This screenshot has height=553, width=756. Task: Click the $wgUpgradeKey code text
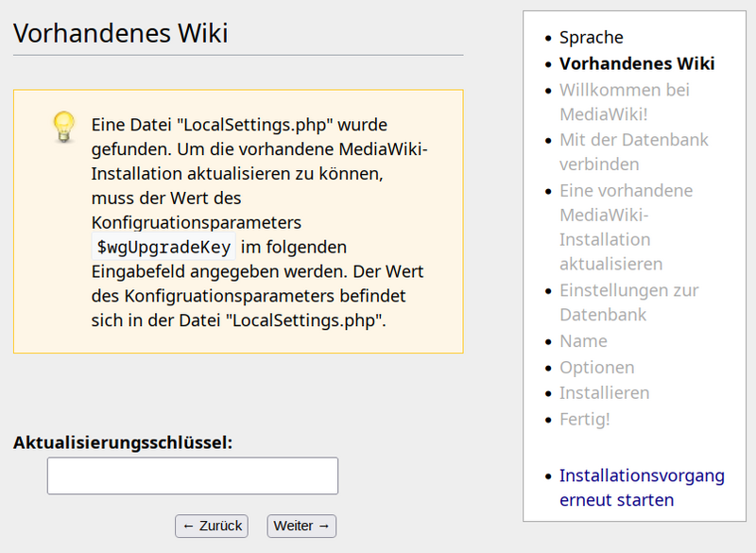coord(163,247)
